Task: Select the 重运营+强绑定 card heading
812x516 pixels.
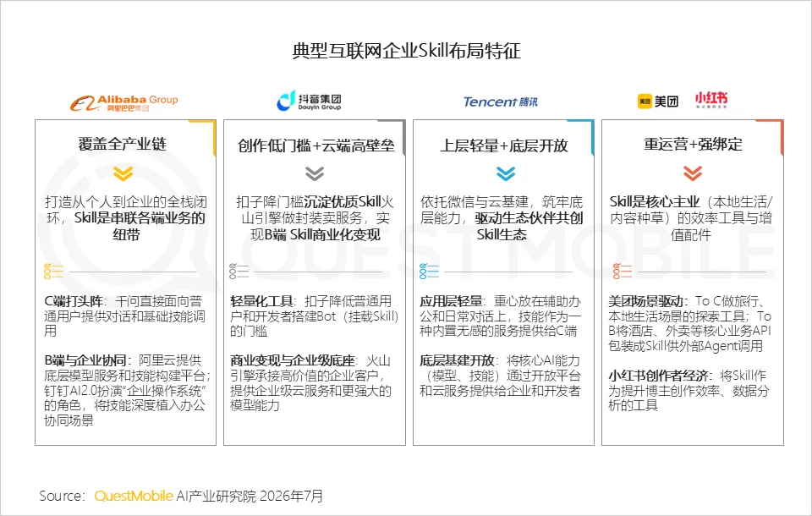Action: coord(693,144)
